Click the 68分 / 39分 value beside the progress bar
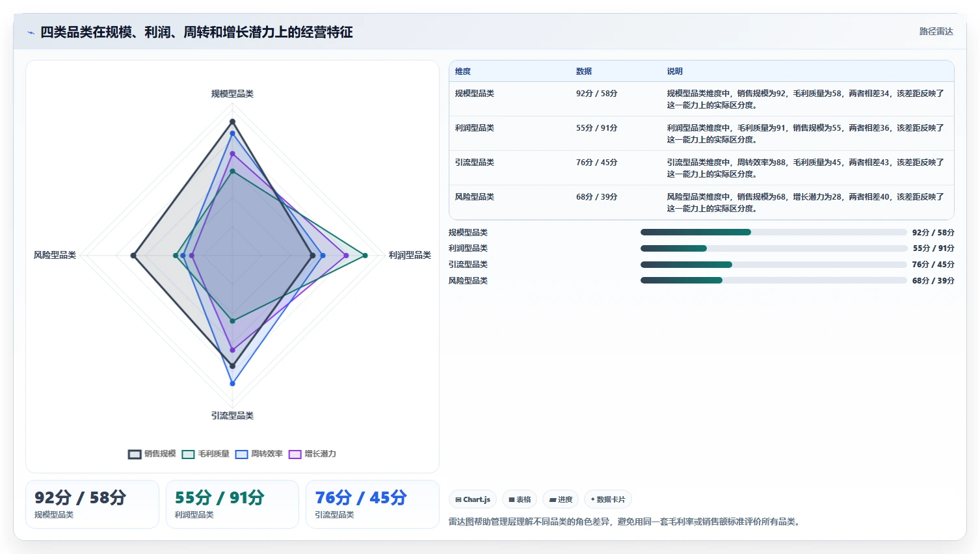Viewport: 980px width, 554px height. pos(933,281)
